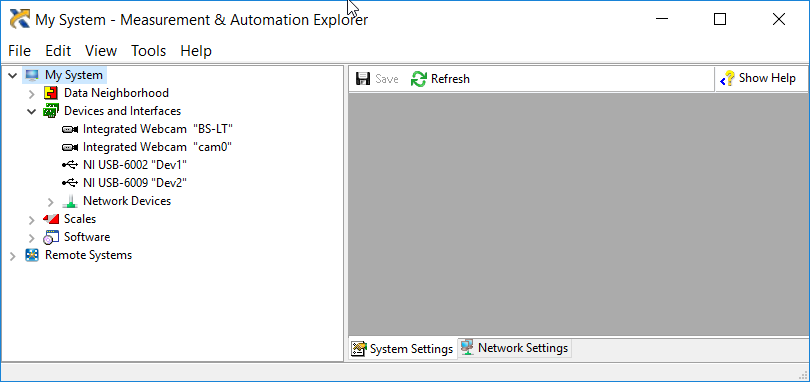Open the Tools menu
810x382 pixels.
click(148, 51)
